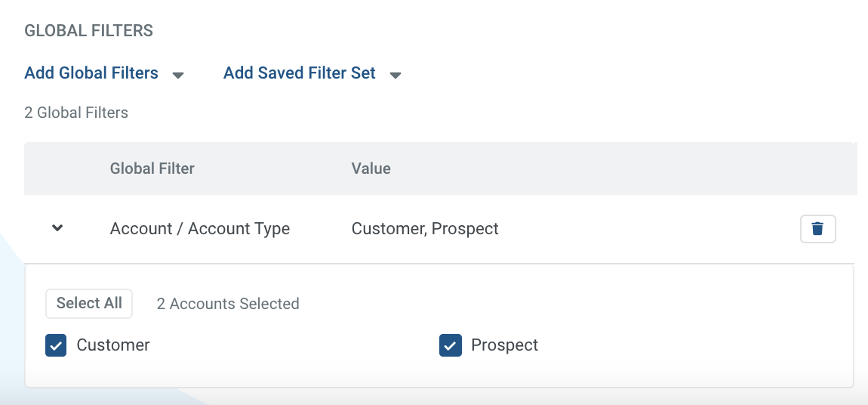Click the 'Customer, Prospect' value cell

point(425,228)
